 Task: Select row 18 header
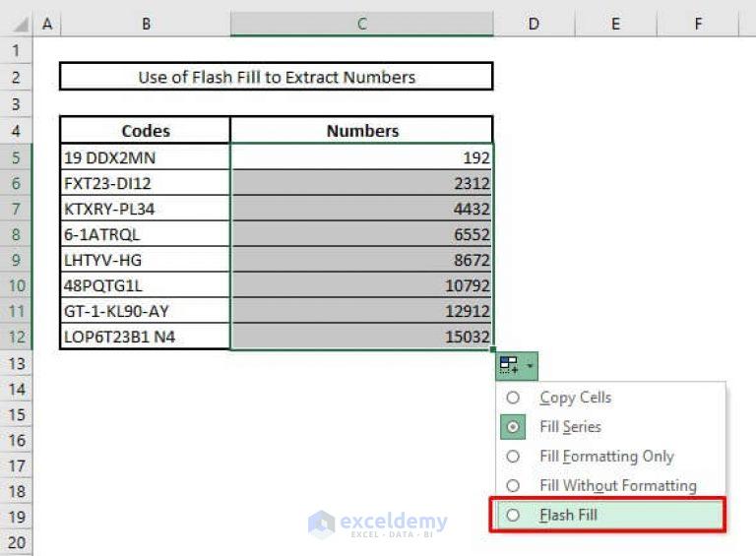(16, 491)
